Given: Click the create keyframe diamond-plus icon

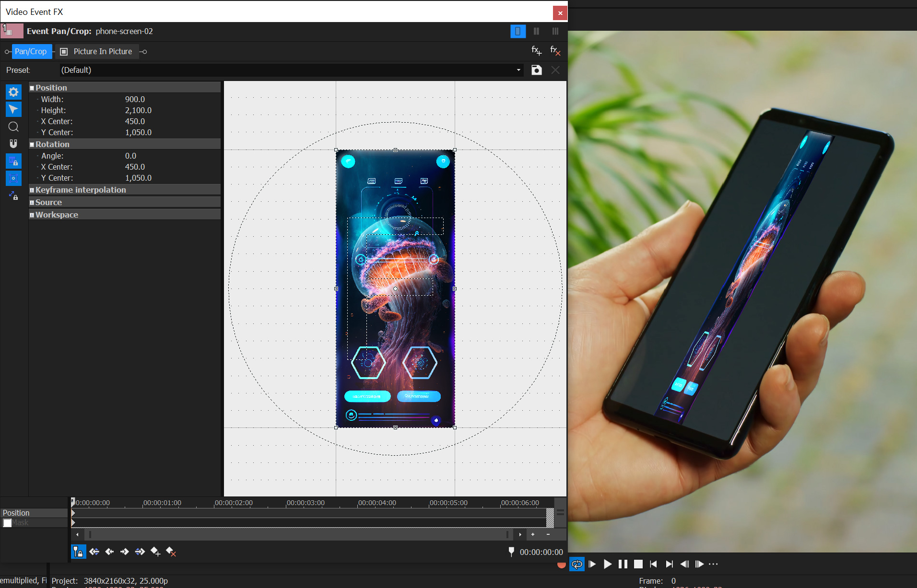Looking at the screenshot, I should click(155, 552).
